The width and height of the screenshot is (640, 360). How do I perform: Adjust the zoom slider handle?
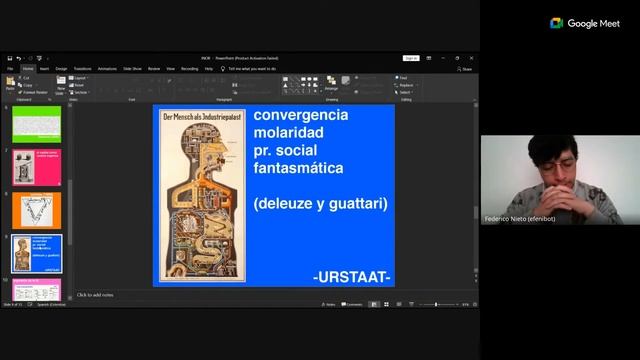point(436,304)
